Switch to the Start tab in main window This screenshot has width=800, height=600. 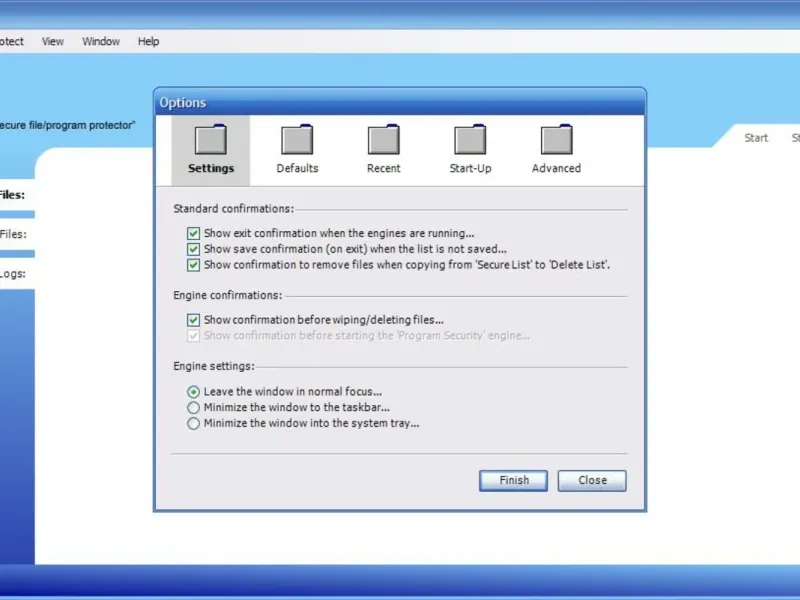[756, 138]
